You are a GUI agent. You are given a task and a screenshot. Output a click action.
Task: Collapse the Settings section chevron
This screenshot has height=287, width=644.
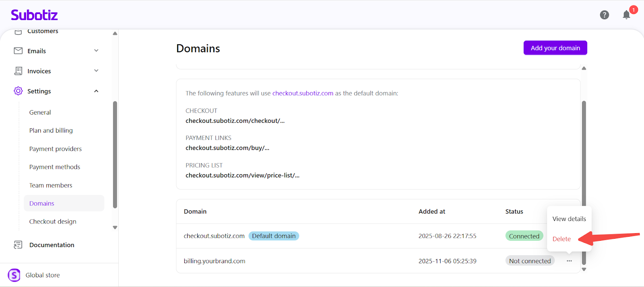click(x=96, y=91)
